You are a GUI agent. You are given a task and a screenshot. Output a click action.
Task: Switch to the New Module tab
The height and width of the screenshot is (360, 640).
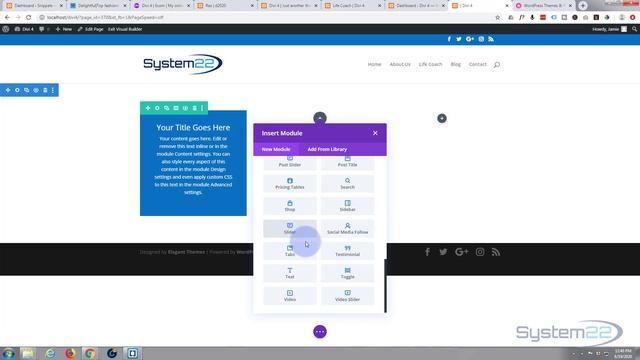click(276, 149)
